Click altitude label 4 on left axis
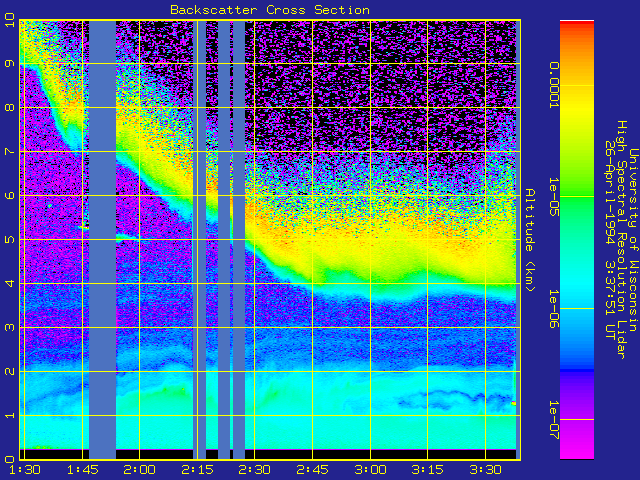The width and height of the screenshot is (640, 480). pyautogui.click(x=10, y=283)
